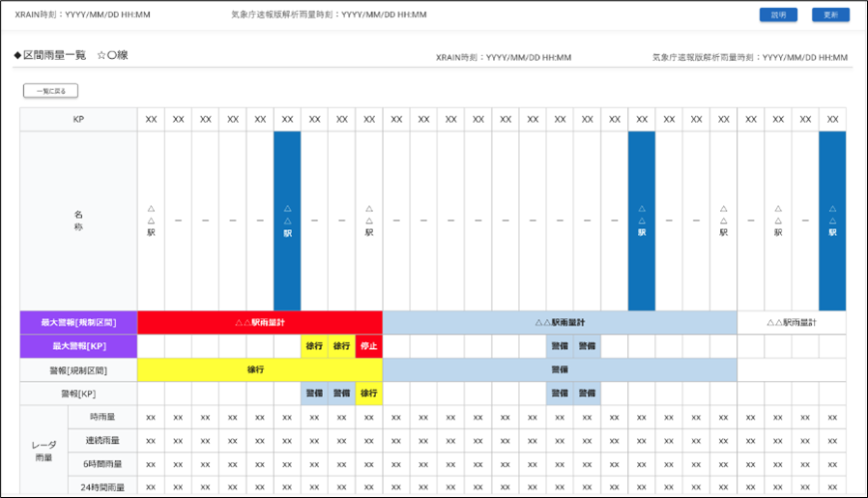
Task: Click the KP row header
Action: coord(78,119)
